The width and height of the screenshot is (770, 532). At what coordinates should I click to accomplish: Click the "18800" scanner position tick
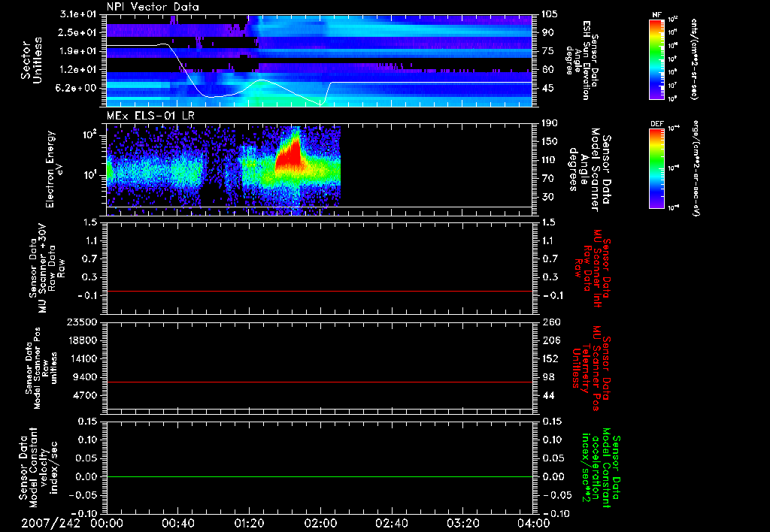(84, 340)
